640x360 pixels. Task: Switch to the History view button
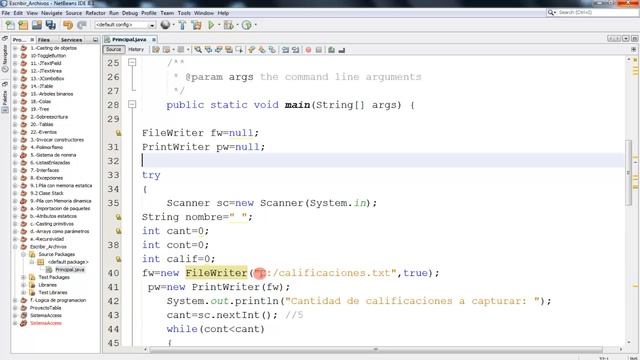[x=136, y=49]
